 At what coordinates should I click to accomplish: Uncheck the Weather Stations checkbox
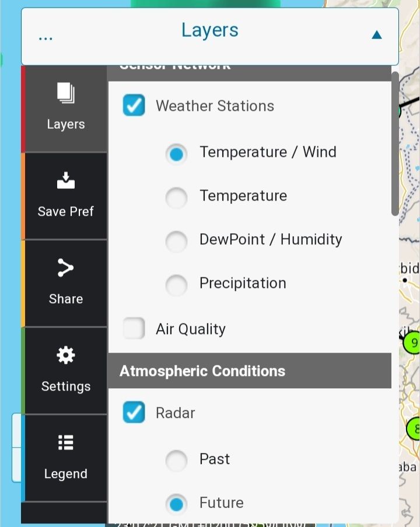coord(134,106)
